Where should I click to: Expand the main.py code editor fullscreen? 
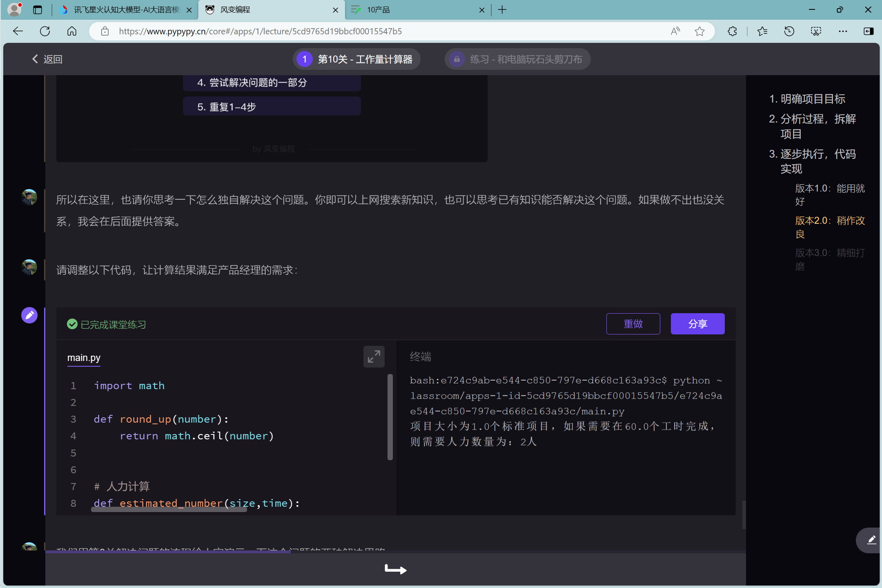pos(374,357)
